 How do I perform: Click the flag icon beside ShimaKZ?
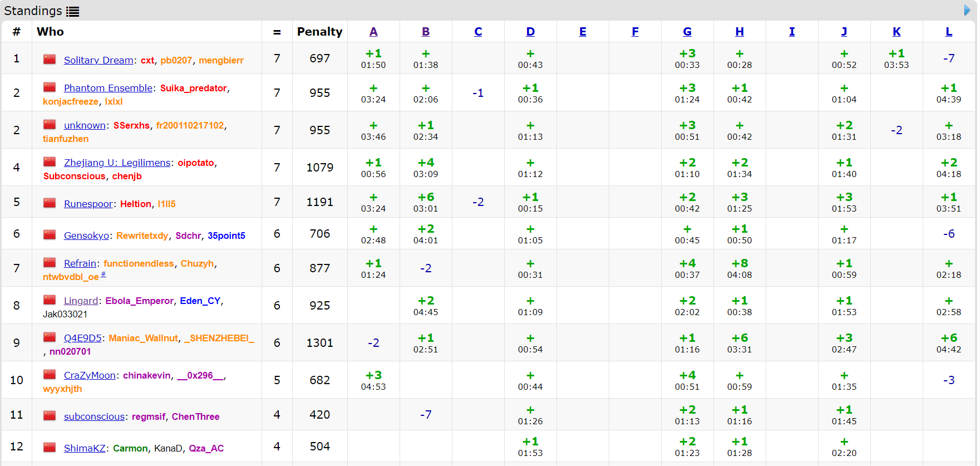coord(50,447)
